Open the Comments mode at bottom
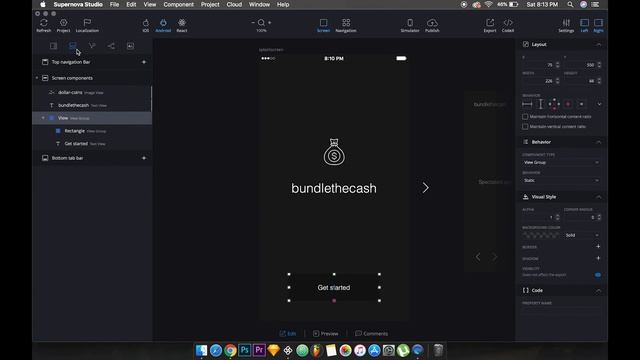The width and height of the screenshot is (640, 360). 371,333
